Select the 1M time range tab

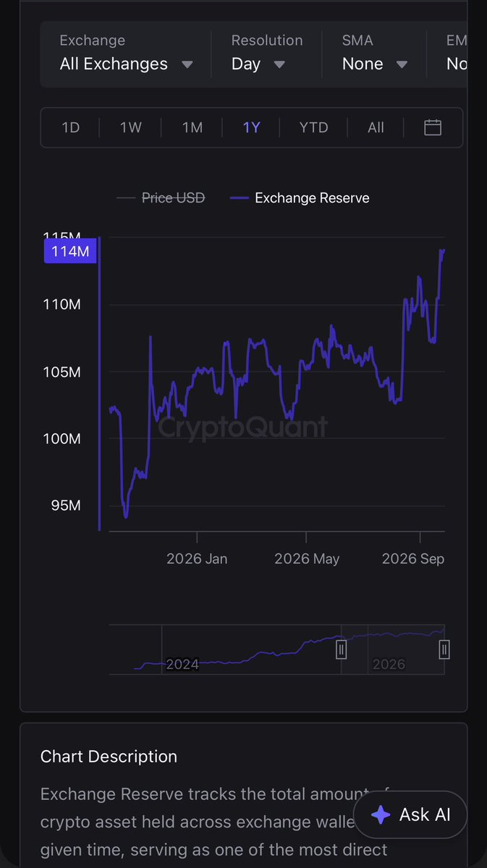pyautogui.click(x=192, y=128)
